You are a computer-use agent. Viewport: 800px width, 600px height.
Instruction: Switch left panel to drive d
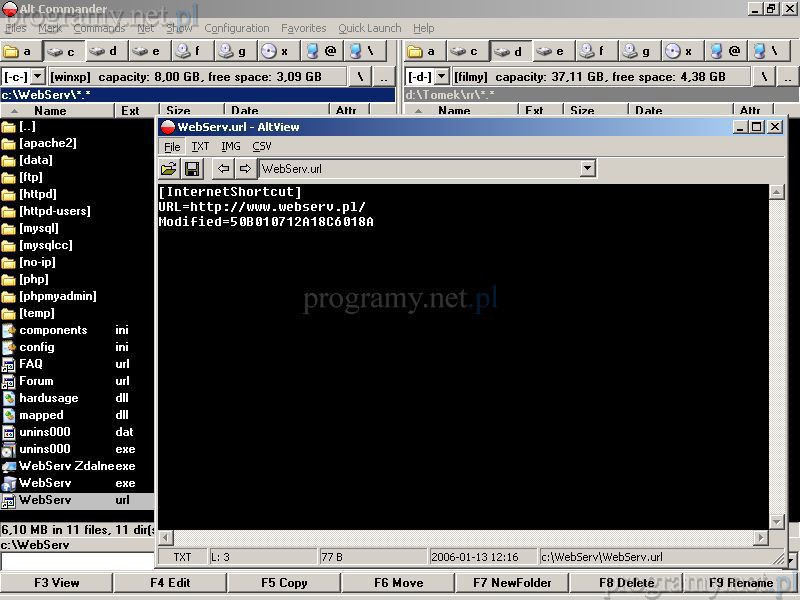(106, 51)
